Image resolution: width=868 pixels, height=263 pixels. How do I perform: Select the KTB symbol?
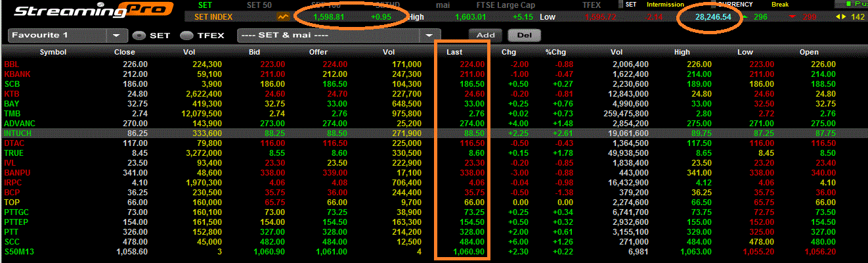(x=12, y=94)
